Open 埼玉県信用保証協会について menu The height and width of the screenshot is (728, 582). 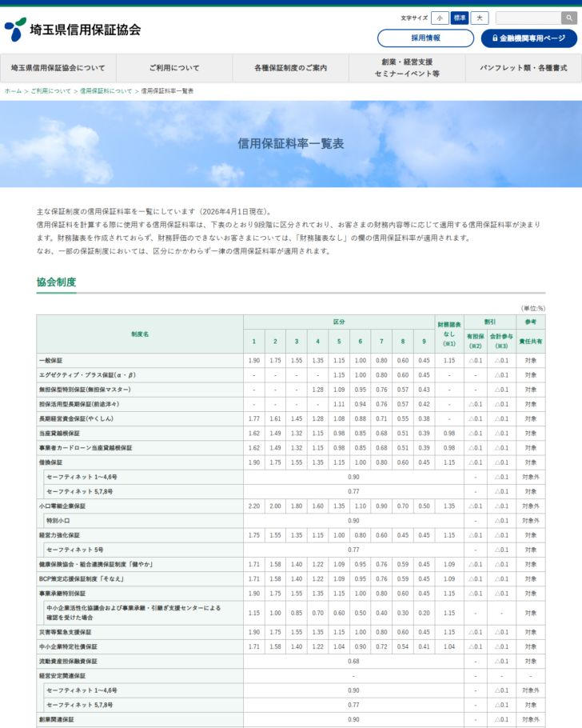(58, 68)
